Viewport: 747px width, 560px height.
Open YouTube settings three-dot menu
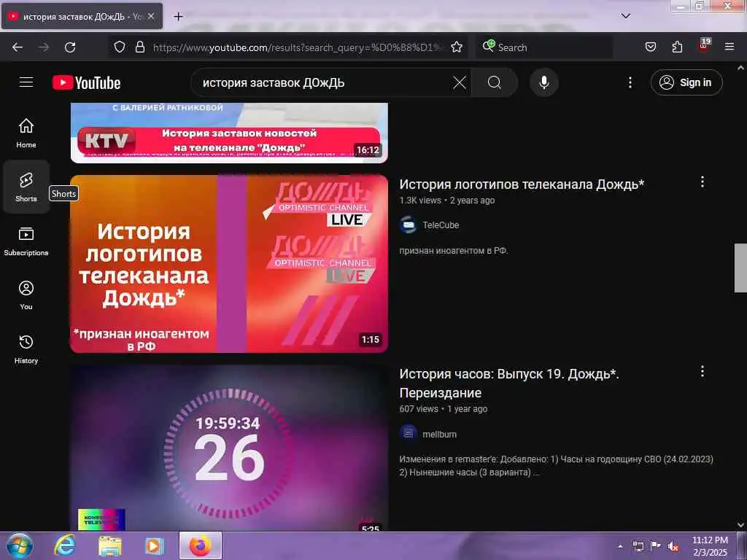point(630,82)
